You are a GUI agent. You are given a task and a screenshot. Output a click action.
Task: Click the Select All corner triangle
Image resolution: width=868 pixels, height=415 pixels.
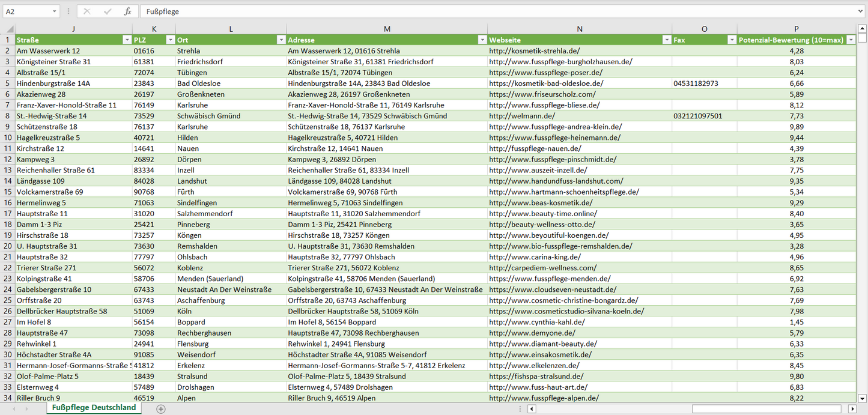[10, 29]
